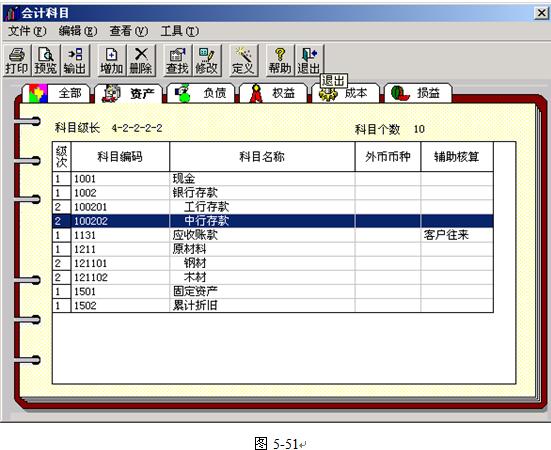Open the 文件(F) menu
Image resolution: width=551 pixels, height=450 pixels.
[27, 31]
